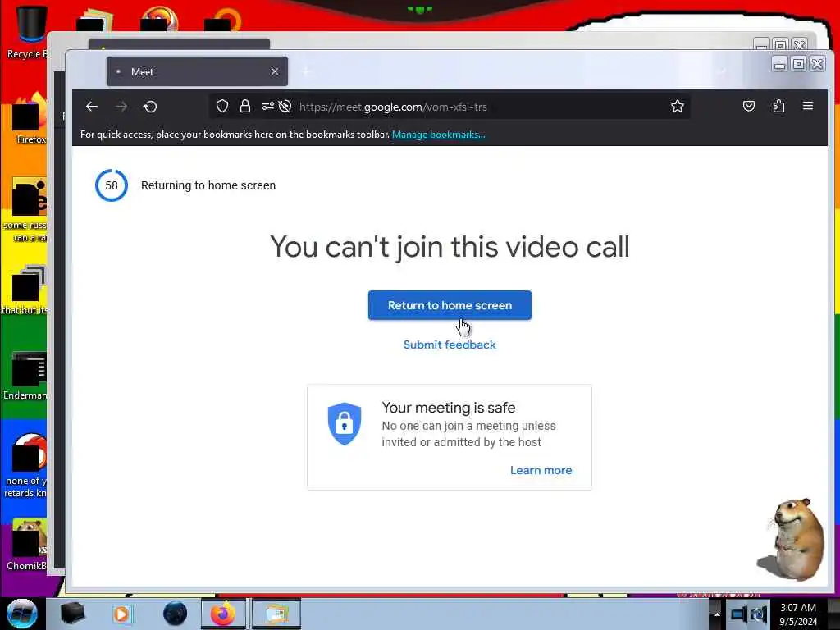The height and width of the screenshot is (630, 840).
Task: Click Manage bookmarks link
Action: [x=439, y=135]
